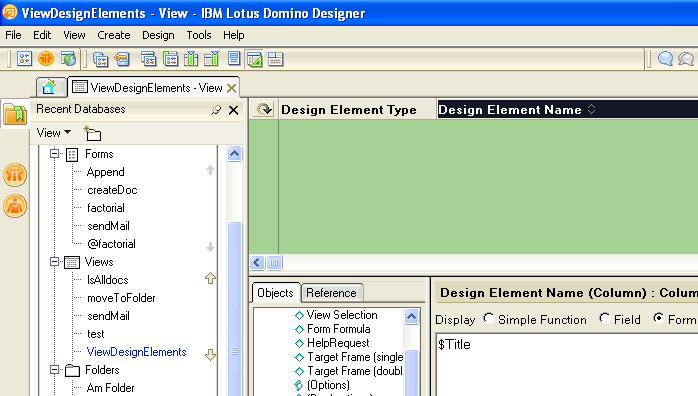This screenshot has height=396, width=698.
Task: Click the insert column toolbar icon
Action: [191, 59]
